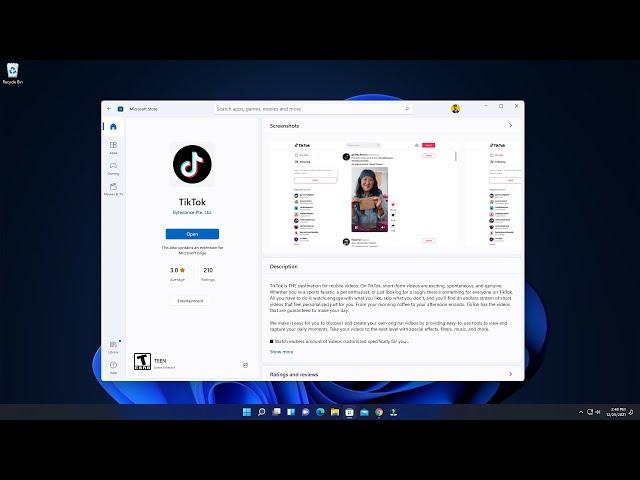Viewport: 640px width, 480px height.
Task: Open Chat on taskbar
Action: 305,412
